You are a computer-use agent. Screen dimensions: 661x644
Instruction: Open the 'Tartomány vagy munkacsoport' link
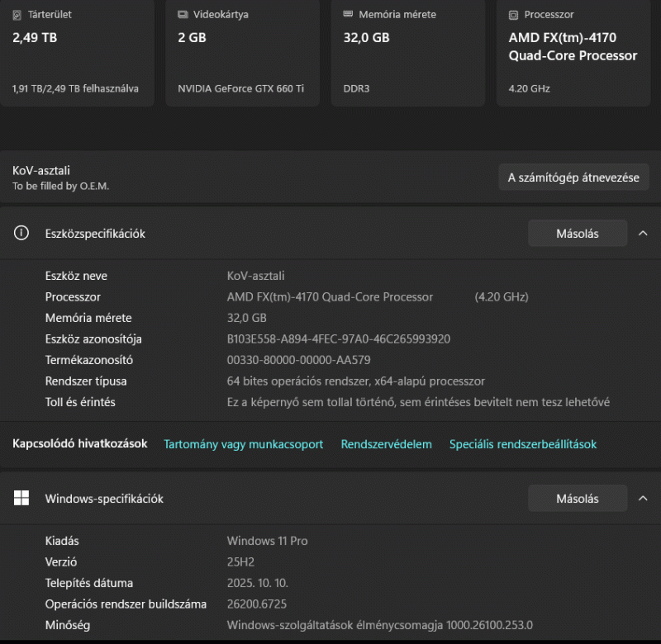tap(243, 444)
